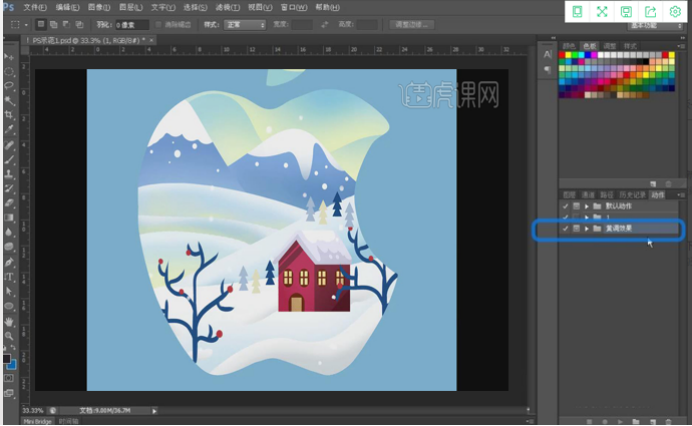Switch to the 历史记录 panel tab
The height and width of the screenshot is (426, 692).
pyautogui.click(x=629, y=194)
